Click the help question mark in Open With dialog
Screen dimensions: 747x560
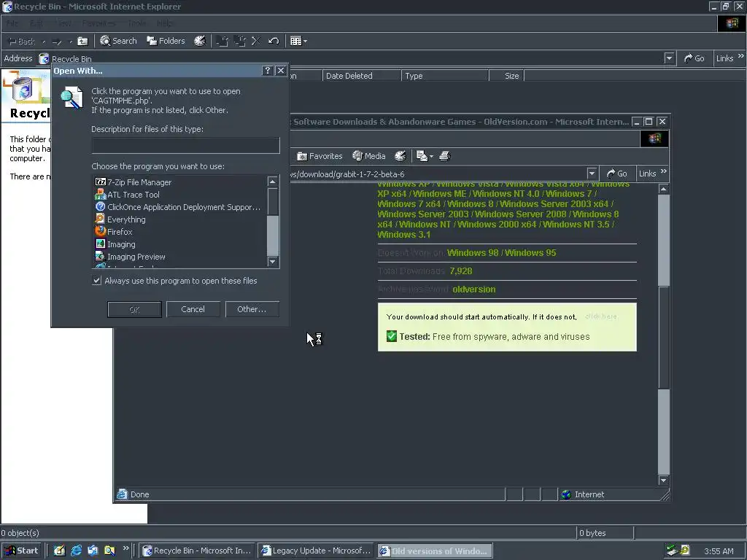point(267,71)
